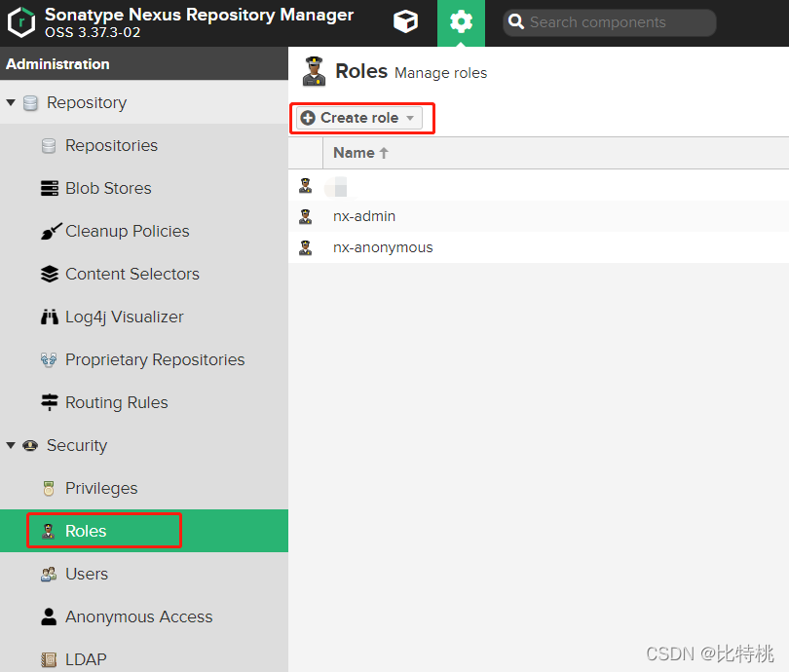789x672 pixels.
Task: Click the Roles officer icon in sidebar
Action: click(49, 531)
